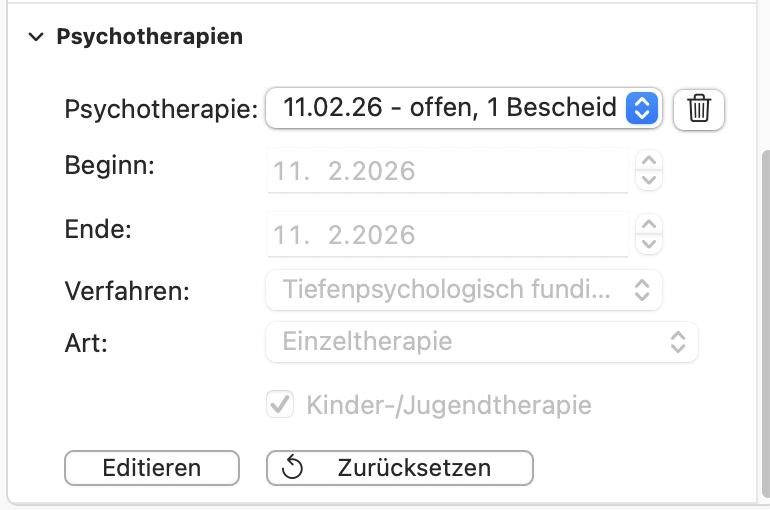This screenshot has height=510, width=770.
Task: Select the year segment of Beginn date
Action: [378, 171]
